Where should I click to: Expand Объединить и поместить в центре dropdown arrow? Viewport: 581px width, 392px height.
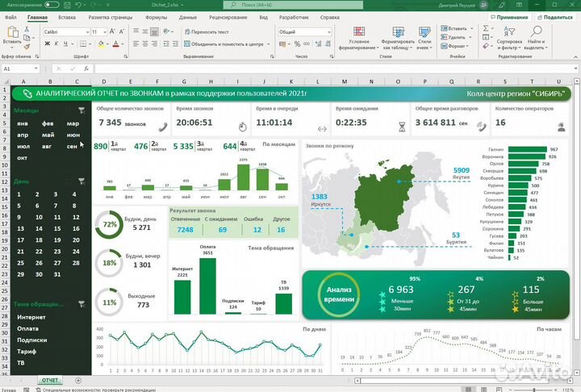tap(268, 44)
